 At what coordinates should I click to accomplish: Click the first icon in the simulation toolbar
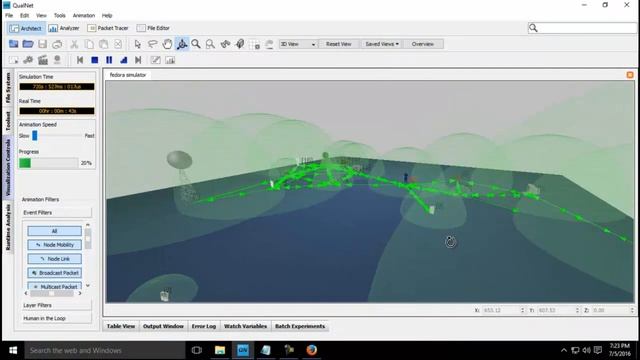(x=13, y=60)
